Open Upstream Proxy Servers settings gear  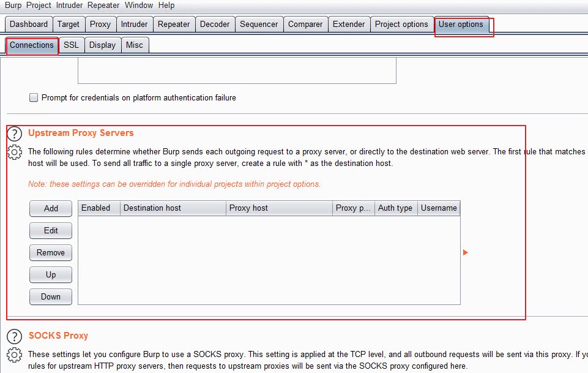(x=15, y=153)
